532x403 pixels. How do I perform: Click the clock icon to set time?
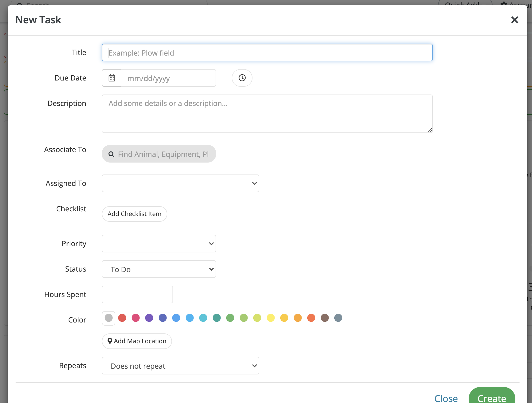242,78
